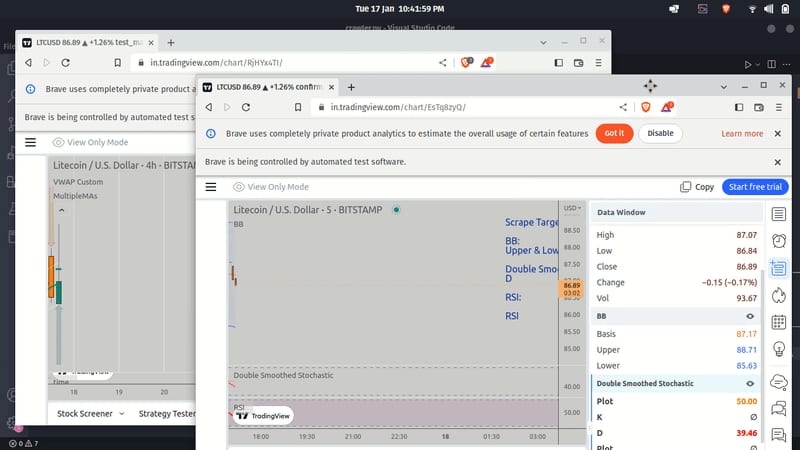The width and height of the screenshot is (800, 450).
Task: Click the Upper value 88.71 in Data Window
Action: point(746,350)
